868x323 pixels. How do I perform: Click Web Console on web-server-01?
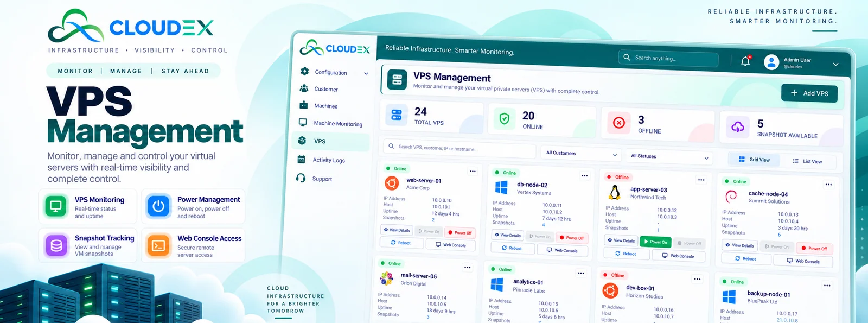(x=450, y=245)
